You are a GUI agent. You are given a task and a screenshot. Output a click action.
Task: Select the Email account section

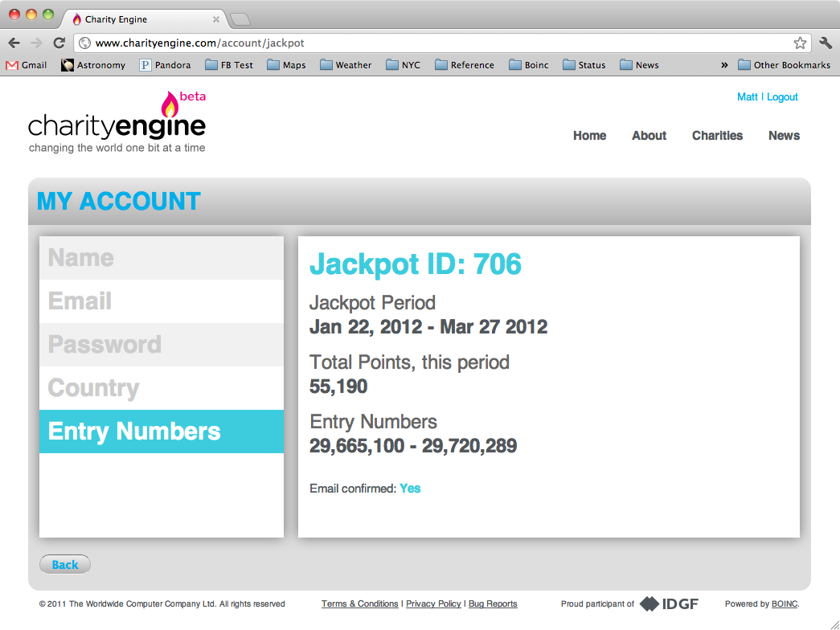[x=162, y=301]
